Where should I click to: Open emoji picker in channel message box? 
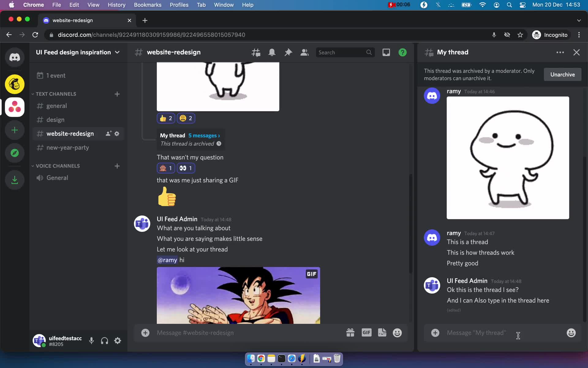(x=397, y=333)
